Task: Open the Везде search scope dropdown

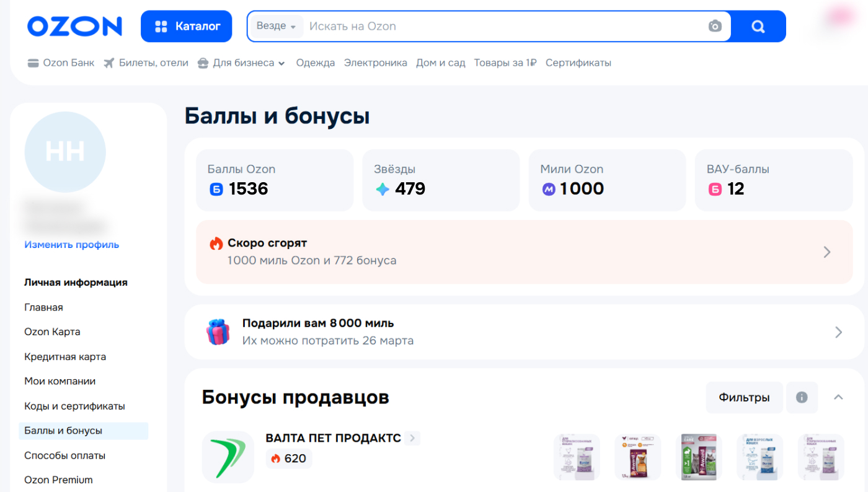Action: pos(276,26)
